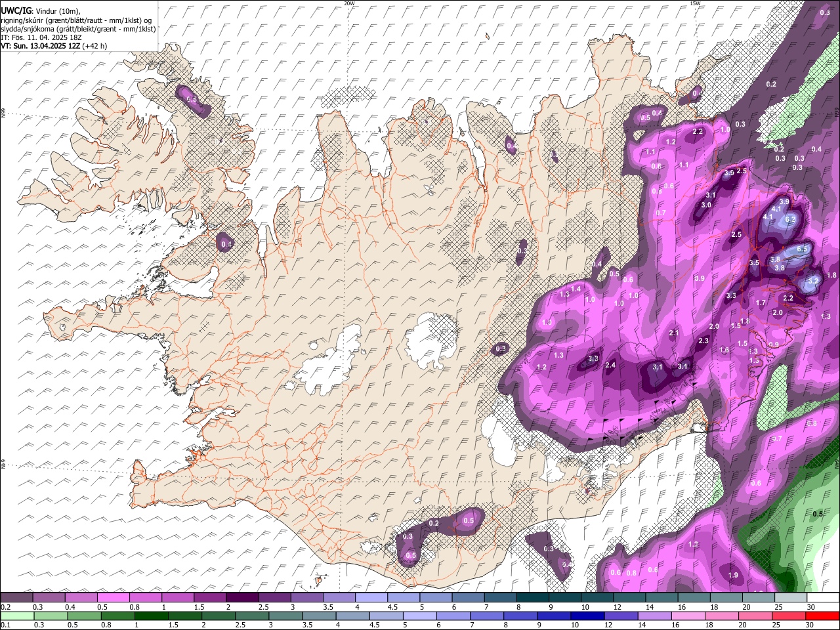Pick the periwinkle 4 snow legend swatch
Viewport: 840px width, 630px height.
point(370,598)
